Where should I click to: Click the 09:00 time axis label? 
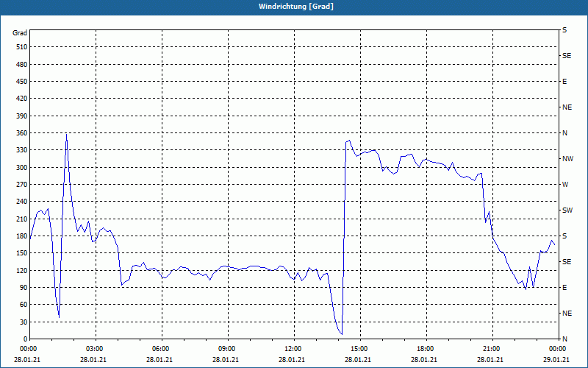227,349
